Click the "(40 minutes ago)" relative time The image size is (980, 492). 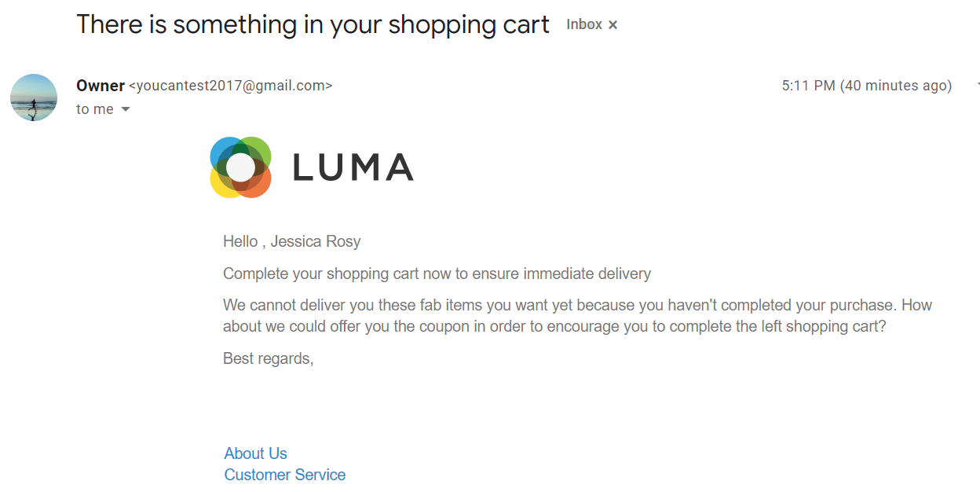(896, 86)
